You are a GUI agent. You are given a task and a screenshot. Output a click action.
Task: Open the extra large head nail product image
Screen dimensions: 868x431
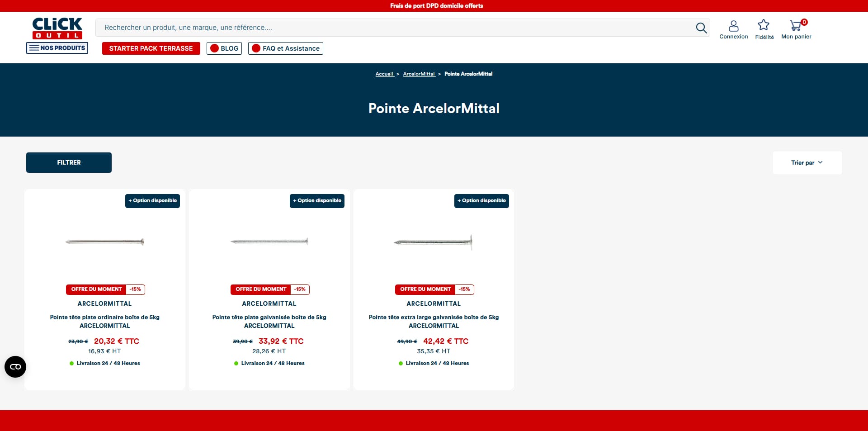pyautogui.click(x=434, y=242)
